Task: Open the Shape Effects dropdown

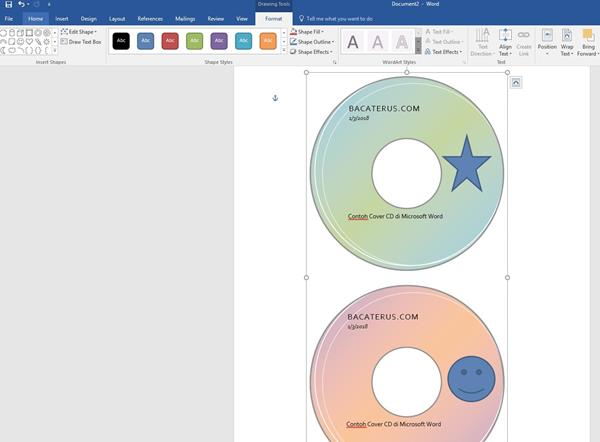Action: pyautogui.click(x=311, y=52)
